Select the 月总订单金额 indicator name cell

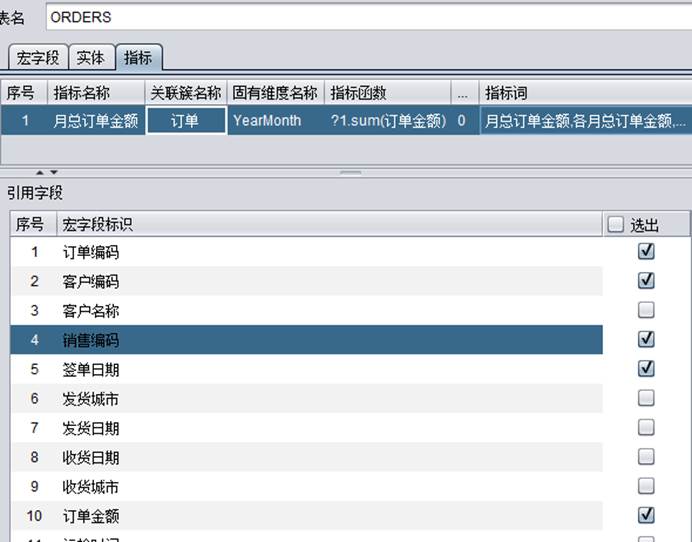[x=96, y=121]
